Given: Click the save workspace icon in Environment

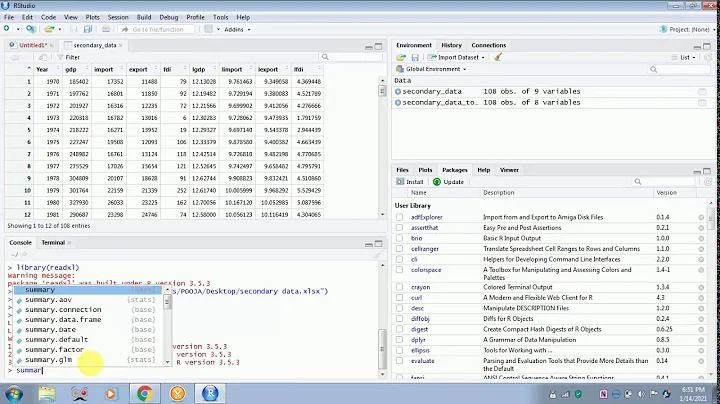Looking at the screenshot, I should [x=415, y=57].
